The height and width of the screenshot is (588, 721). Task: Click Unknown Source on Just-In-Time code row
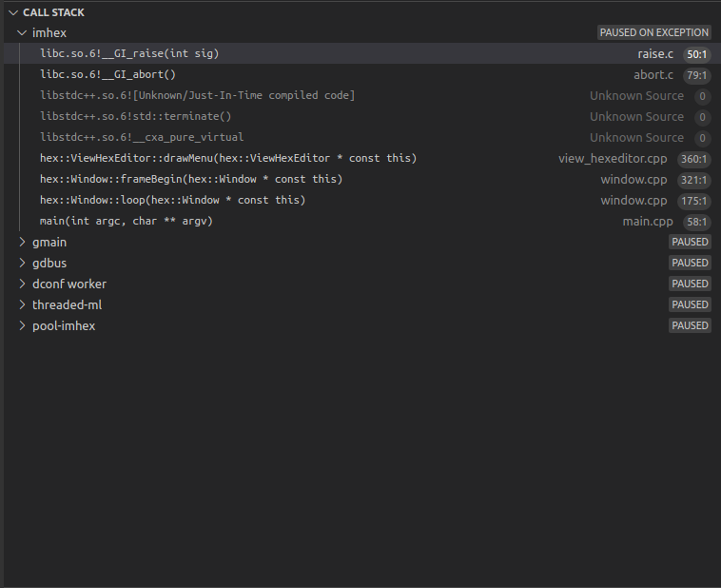click(x=636, y=96)
